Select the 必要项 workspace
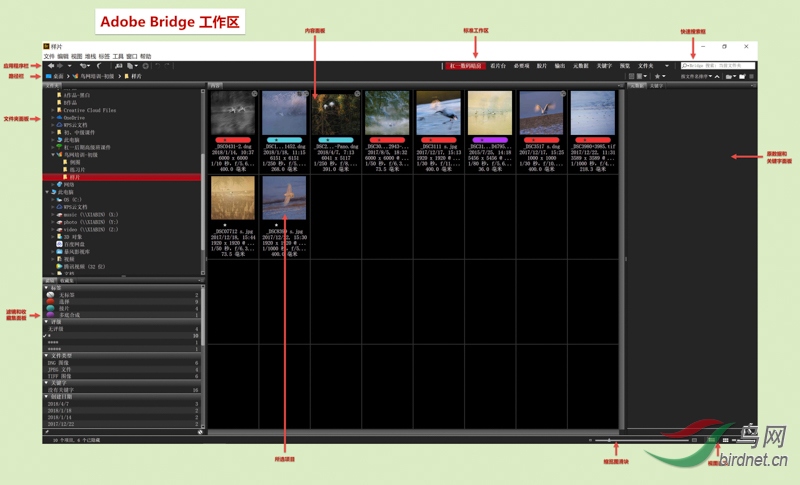800x485 pixels. click(521, 66)
